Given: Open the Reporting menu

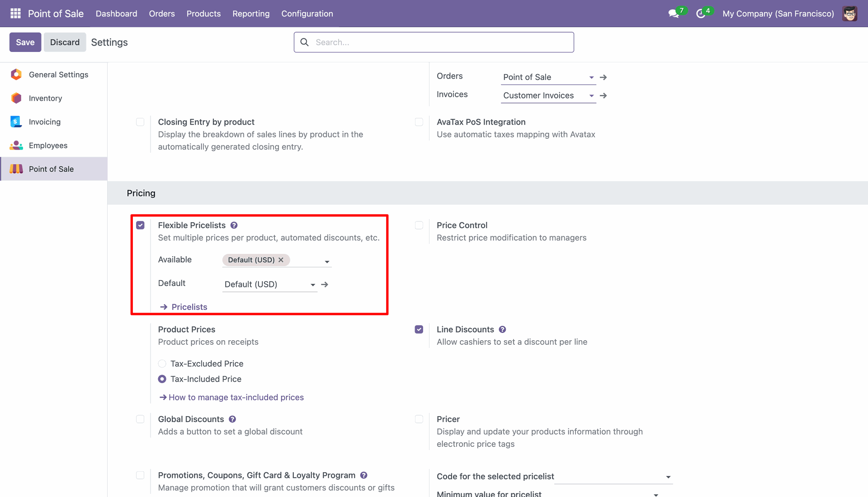Looking at the screenshot, I should (x=251, y=14).
